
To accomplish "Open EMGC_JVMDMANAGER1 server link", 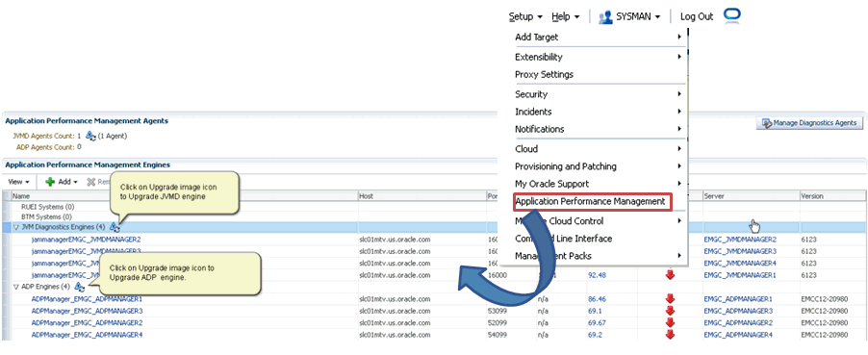I will [x=740, y=275].
